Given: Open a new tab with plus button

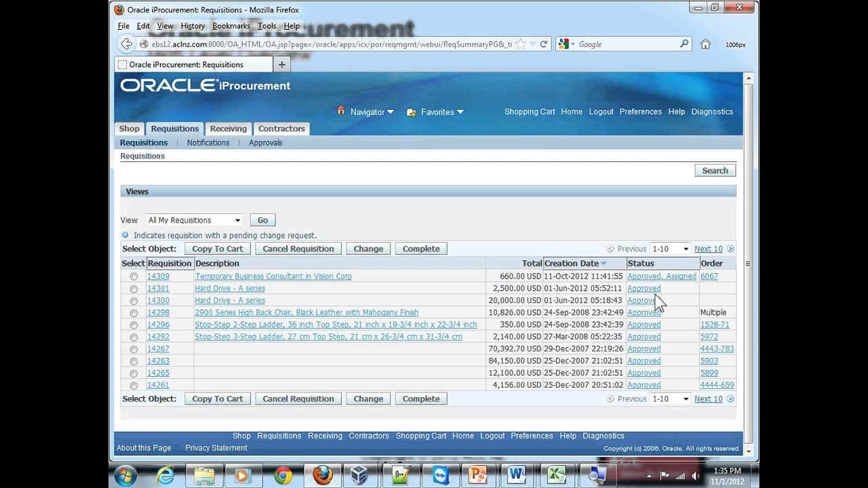Looking at the screenshot, I should point(281,64).
